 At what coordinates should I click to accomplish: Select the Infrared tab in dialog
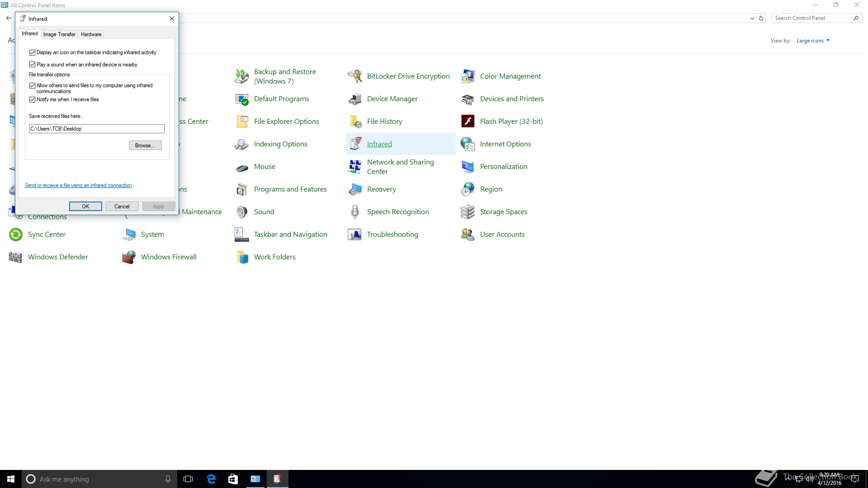pos(30,33)
